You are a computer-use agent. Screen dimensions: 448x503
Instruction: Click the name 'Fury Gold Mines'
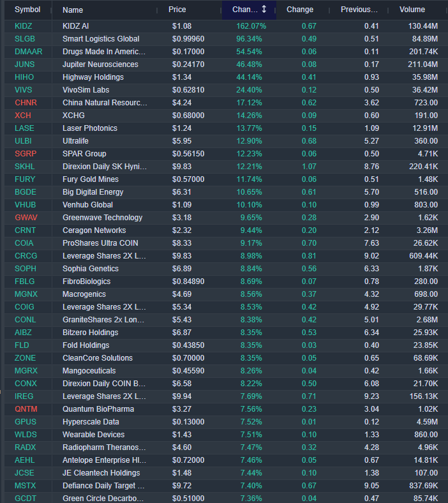[91, 179]
